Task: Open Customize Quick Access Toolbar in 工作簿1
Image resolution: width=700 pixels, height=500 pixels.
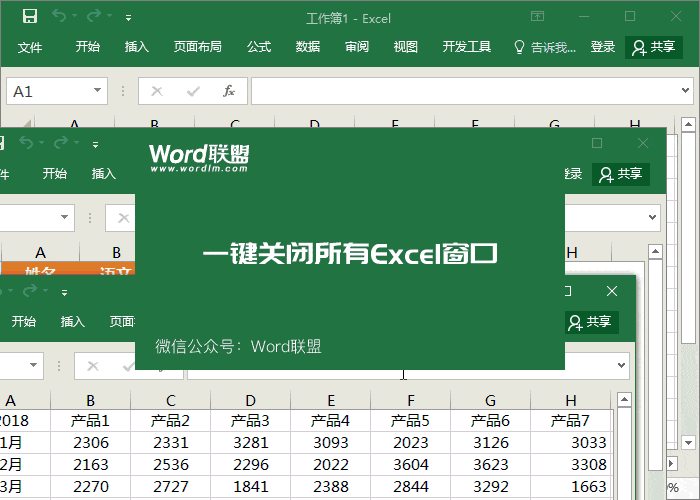Action: (x=128, y=18)
